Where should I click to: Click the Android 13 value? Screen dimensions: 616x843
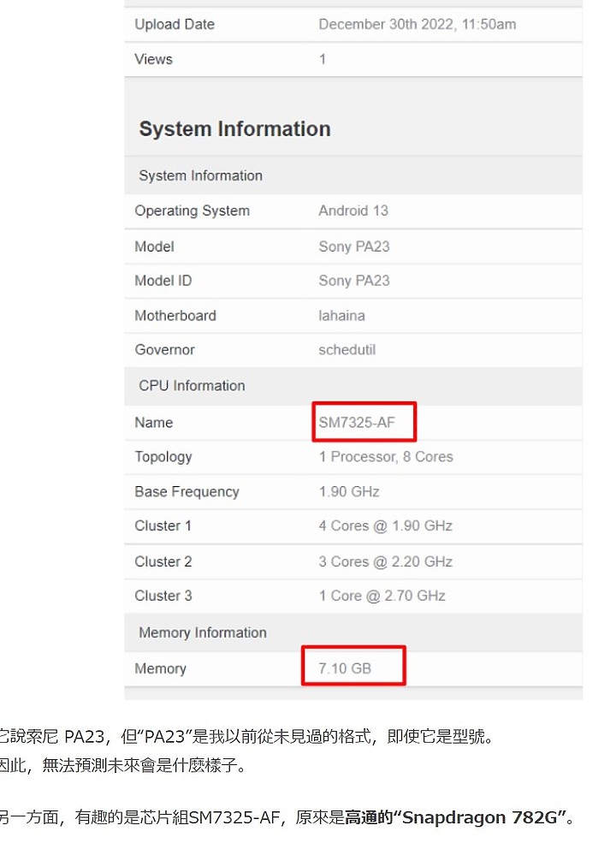click(x=353, y=211)
